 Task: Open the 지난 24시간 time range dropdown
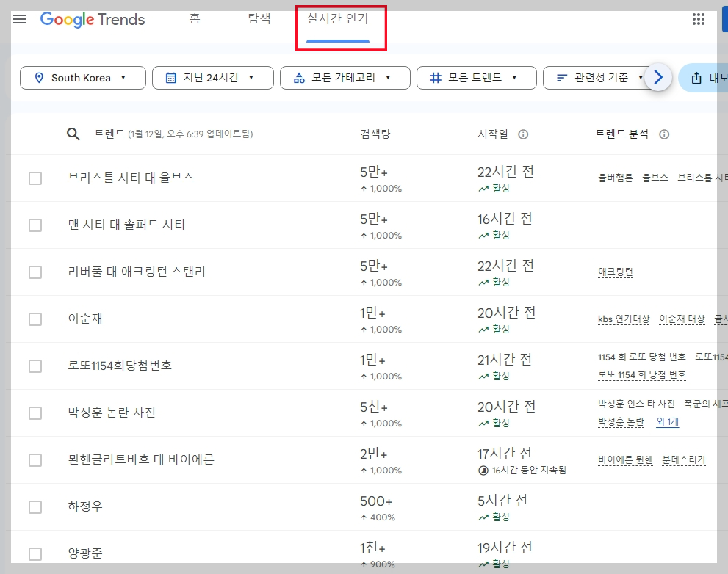click(x=212, y=78)
